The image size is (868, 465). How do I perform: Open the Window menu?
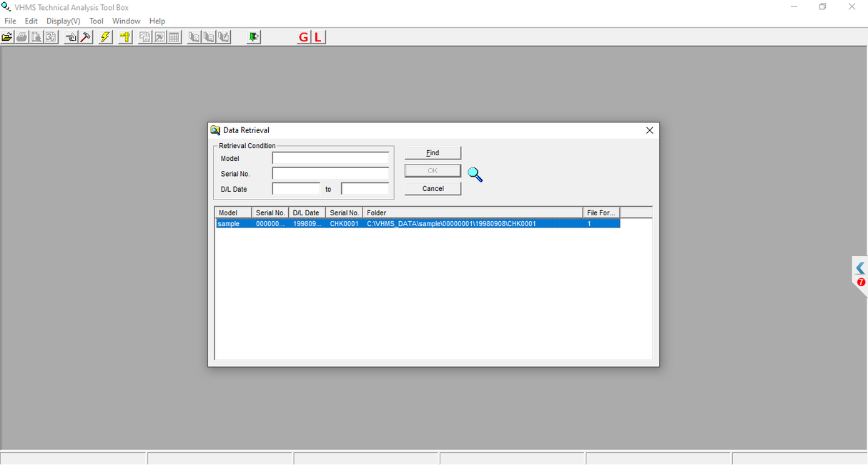(126, 21)
